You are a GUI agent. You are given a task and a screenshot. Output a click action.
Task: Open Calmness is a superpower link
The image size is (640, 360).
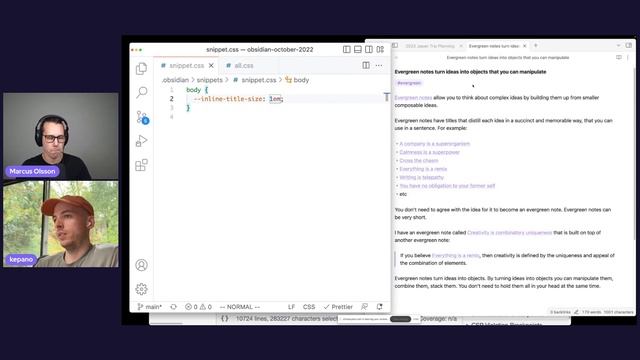(x=429, y=152)
